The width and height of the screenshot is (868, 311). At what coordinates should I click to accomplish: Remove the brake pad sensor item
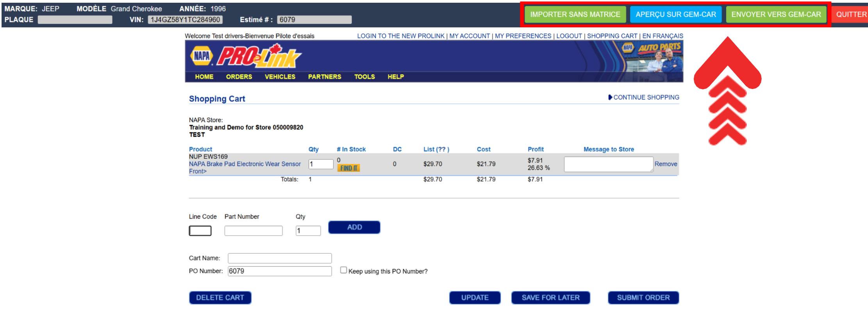tap(666, 164)
